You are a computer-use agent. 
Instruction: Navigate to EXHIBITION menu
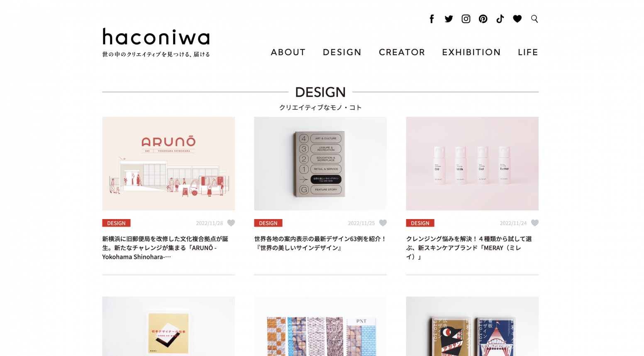471,52
